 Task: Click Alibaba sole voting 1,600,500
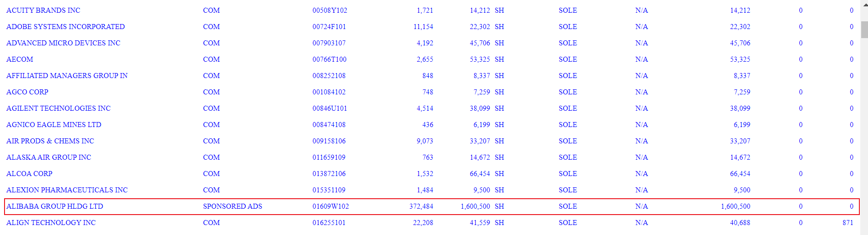[735, 206]
